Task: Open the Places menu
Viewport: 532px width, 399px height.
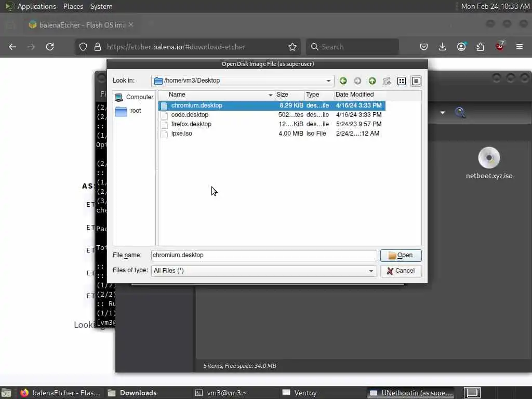Action: pos(73,6)
